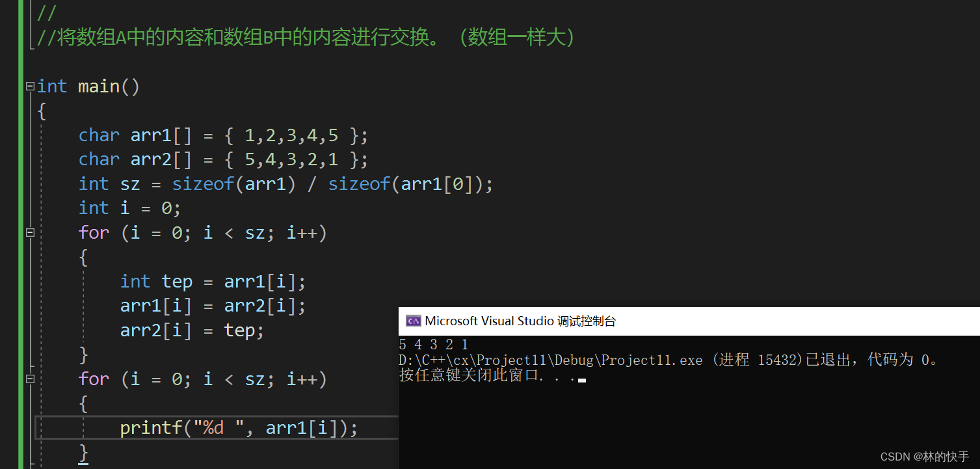Screen dimensions: 980x469
Task: Click the "int main()" line
Action: point(88,87)
